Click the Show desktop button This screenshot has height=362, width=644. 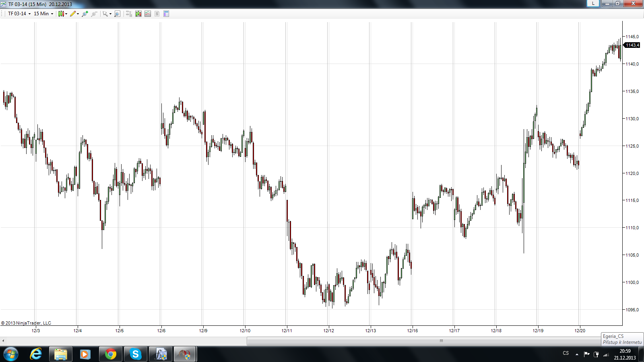641,354
